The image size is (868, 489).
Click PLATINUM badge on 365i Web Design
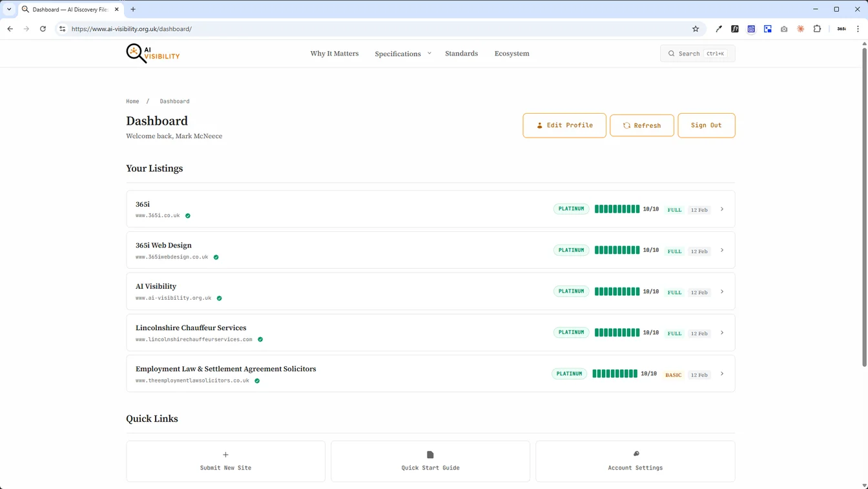click(x=571, y=250)
